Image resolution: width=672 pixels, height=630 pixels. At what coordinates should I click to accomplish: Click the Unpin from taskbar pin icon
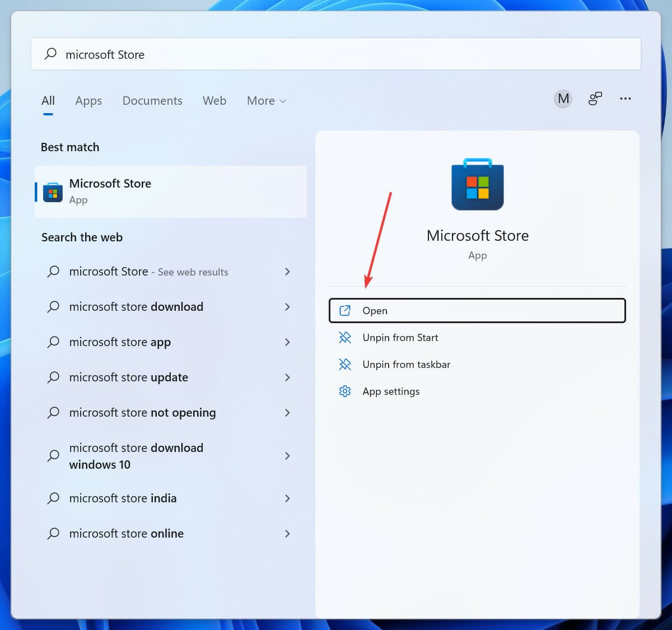[345, 365]
